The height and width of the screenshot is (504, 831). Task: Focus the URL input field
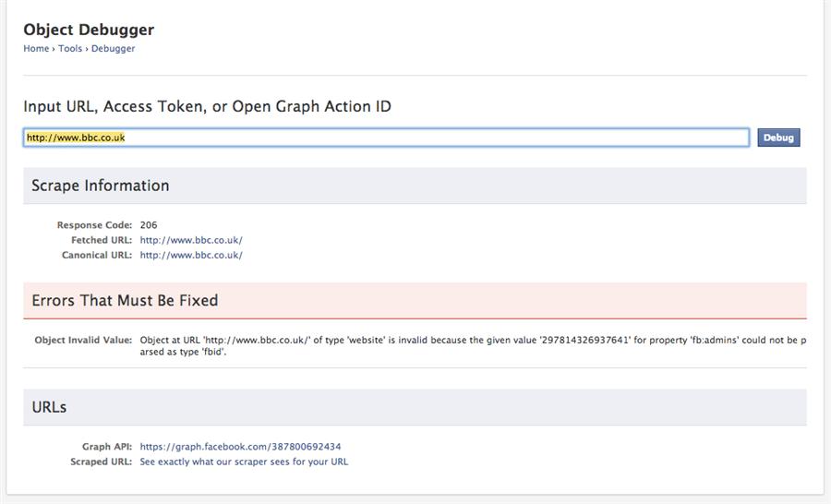click(386, 138)
